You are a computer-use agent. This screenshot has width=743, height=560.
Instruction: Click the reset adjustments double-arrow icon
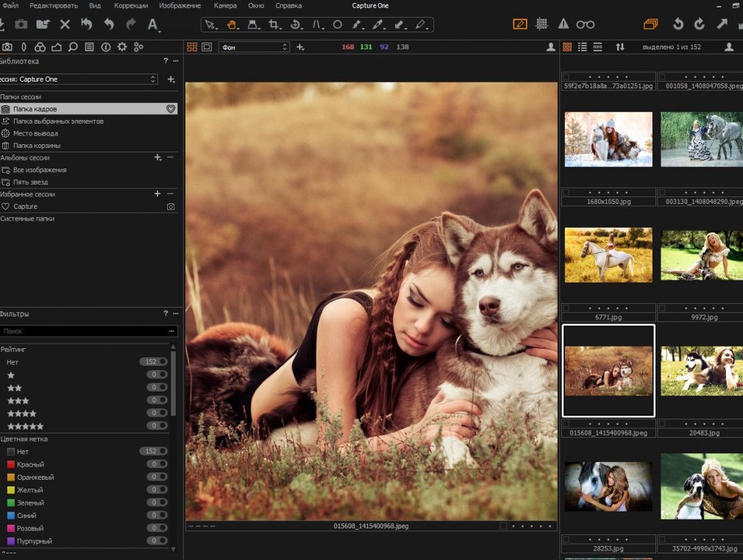86,24
